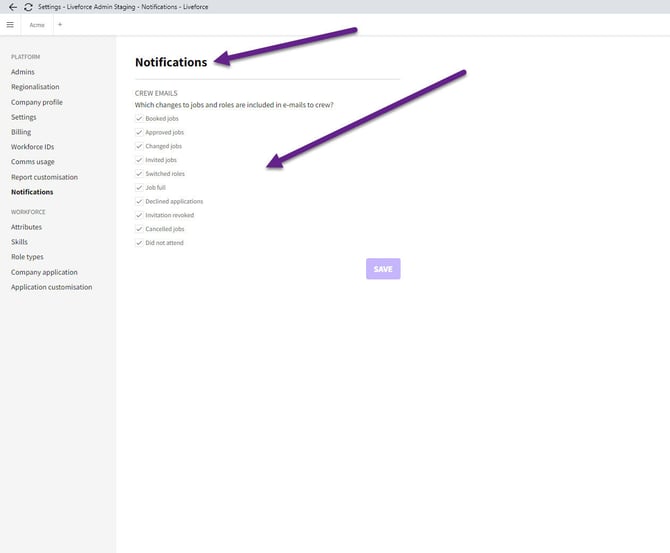The width and height of the screenshot is (670, 553).
Task: Click the CREW EMAILS section label
Action: coord(156,93)
